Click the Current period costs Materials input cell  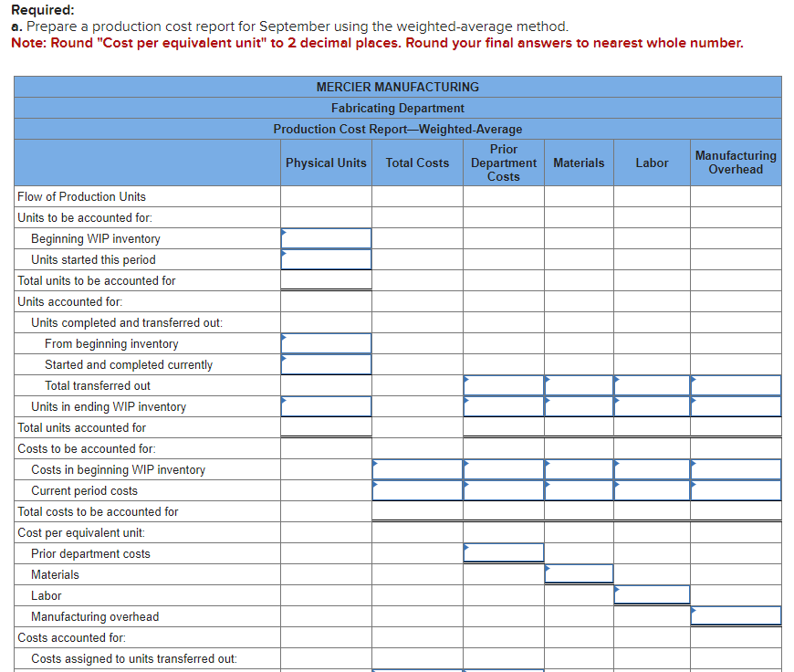(x=579, y=490)
